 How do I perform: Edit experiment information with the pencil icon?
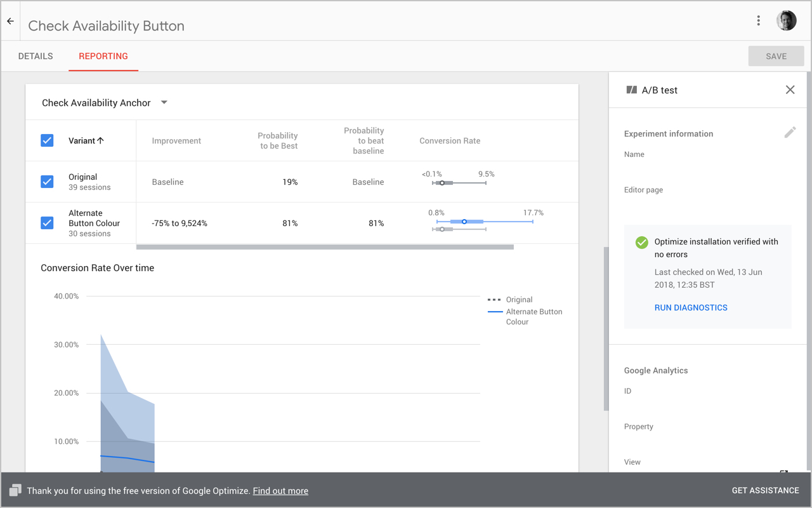tap(790, 132)
